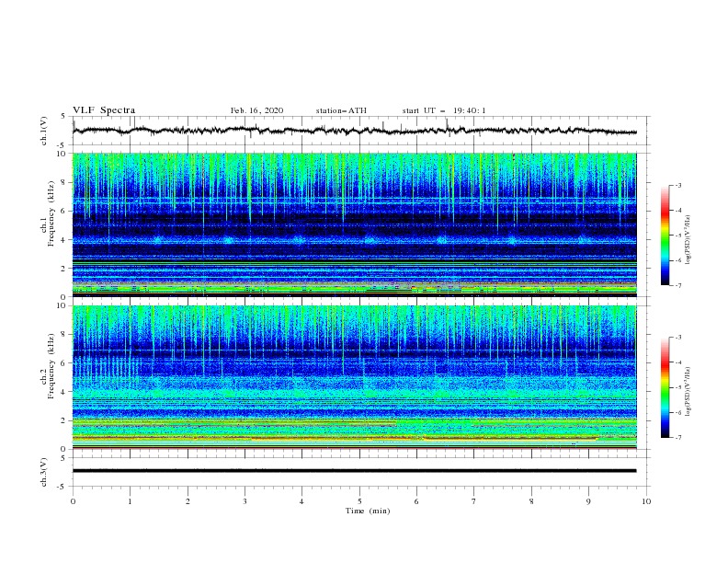This screenshot has width=728, height=563.
Task: Select the ch.1 color bar "log(PSD)(V²/Hz)" label
Action: click(x=688, y=240)
